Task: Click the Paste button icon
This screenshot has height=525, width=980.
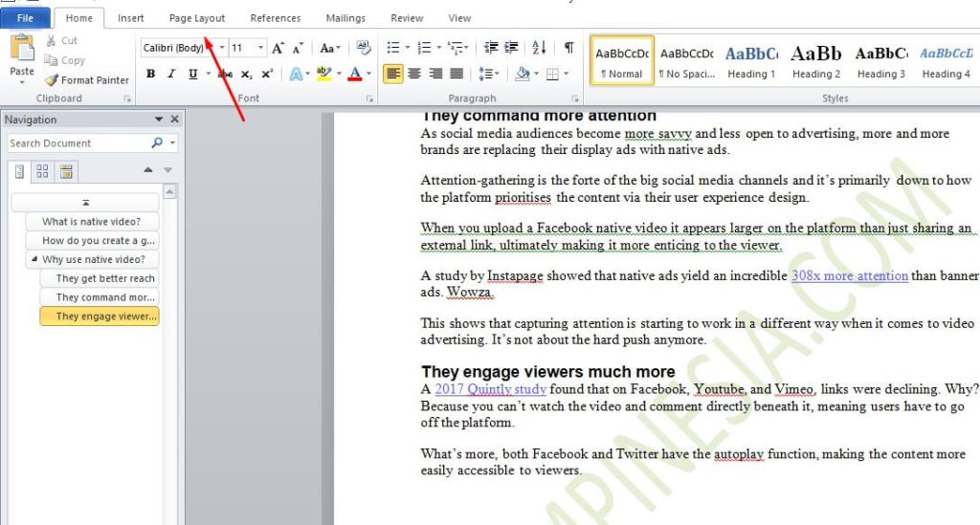Action: [23, 48]
